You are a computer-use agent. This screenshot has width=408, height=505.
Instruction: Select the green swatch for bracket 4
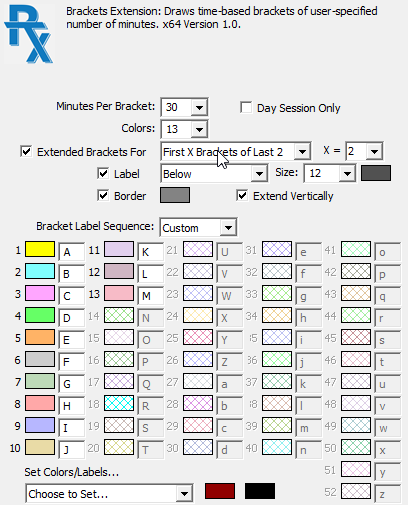[x=40, y=315]
